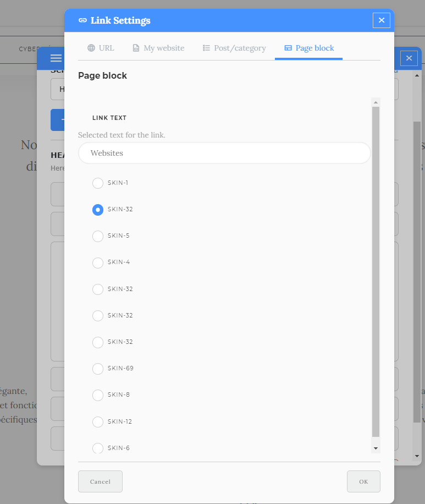Select the SKIN-8 radio option

pos(98,395)
